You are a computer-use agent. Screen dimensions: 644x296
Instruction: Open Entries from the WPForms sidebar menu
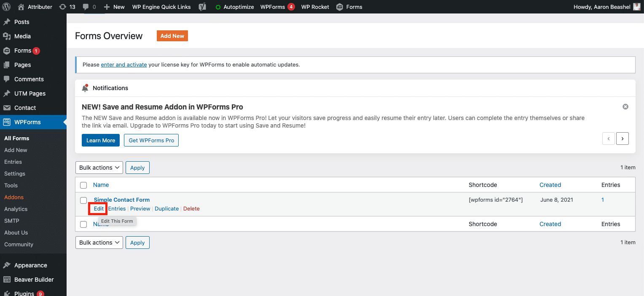pos(13,162)
